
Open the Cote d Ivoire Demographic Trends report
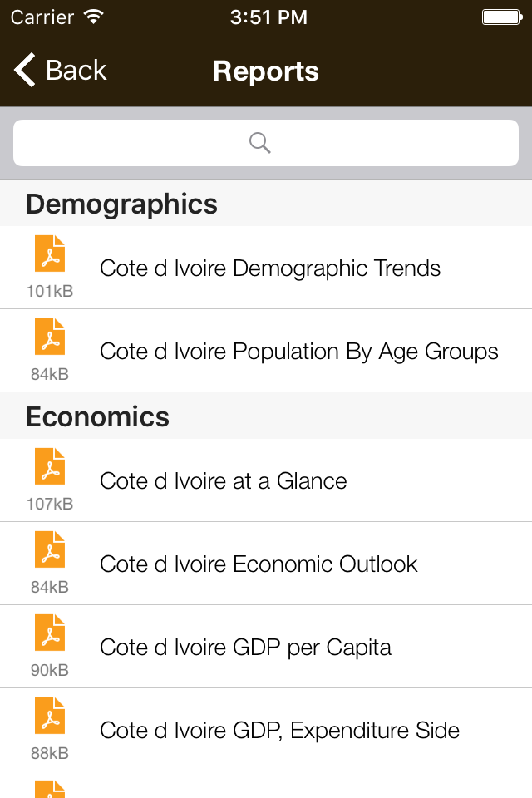pos(269,268)
